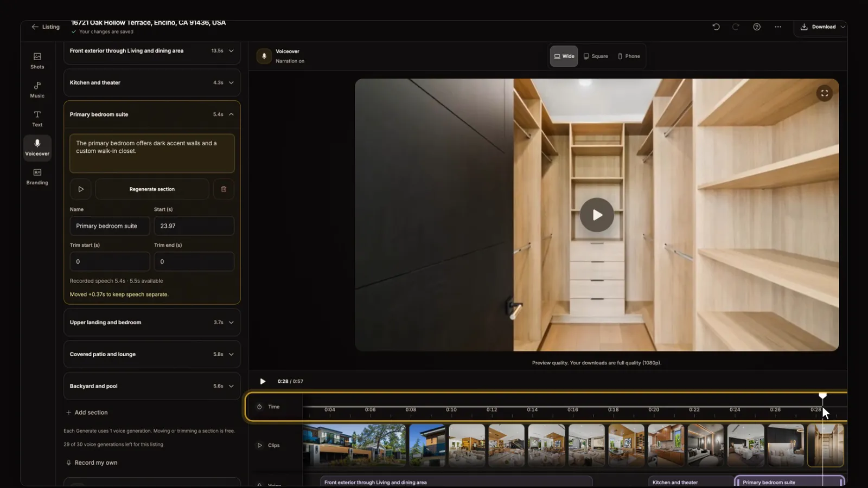Image resolution: width=868 pixels, height=488 pixels.
Task: Click the Voiceover microphone narration toggle
Action: [264, 56]
